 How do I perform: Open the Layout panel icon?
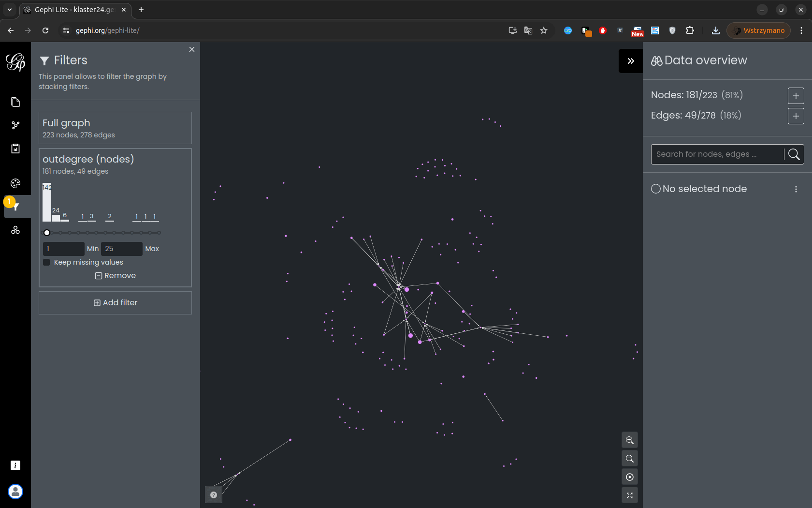coord(15,230)
